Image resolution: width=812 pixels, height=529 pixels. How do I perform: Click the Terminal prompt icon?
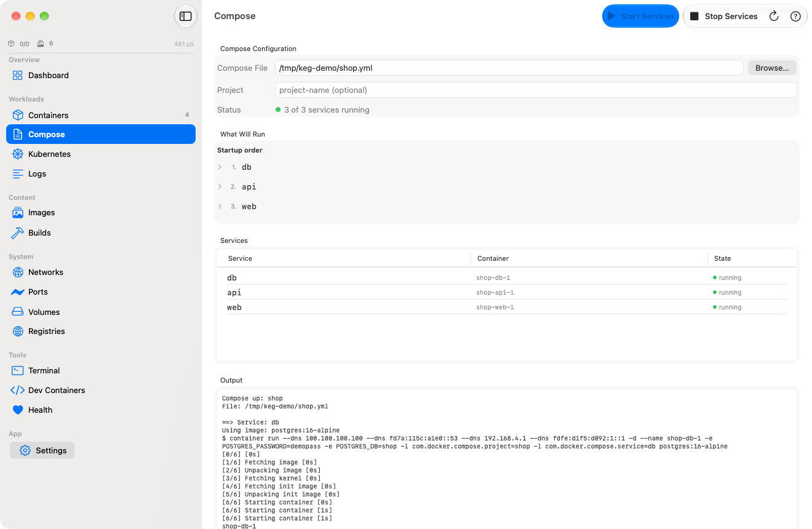(x=17, y=370)
